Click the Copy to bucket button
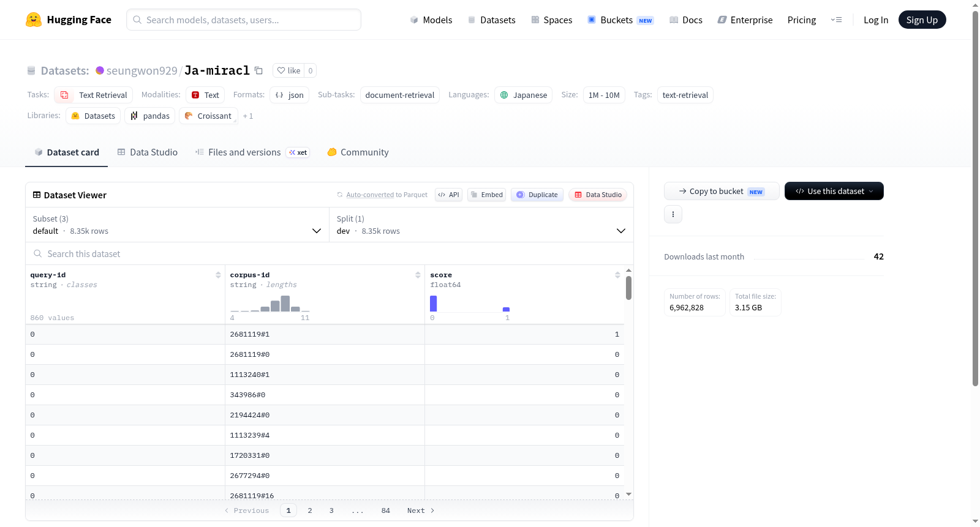The width and height of the screenshot is (980, 527). tap(722, 191)
